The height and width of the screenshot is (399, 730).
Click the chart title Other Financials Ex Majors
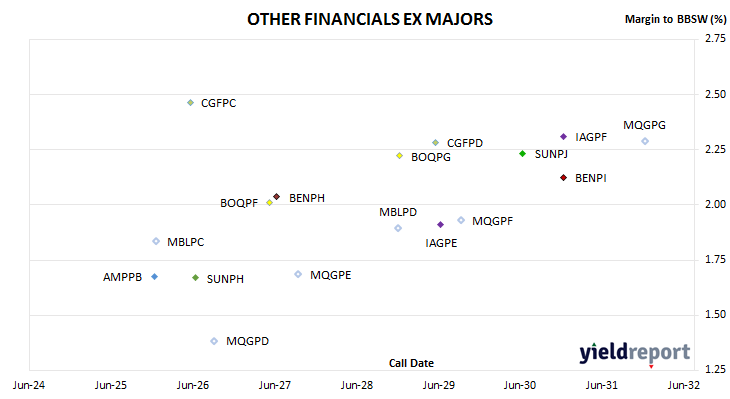point(370,19)
